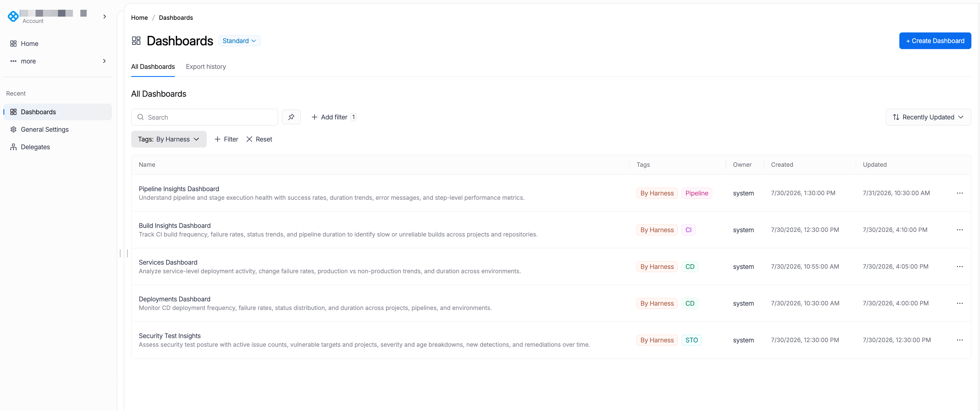Screen dimensions: 980x411
Task: Open options menu for Services Dashboard
Action: coord(959,267)
